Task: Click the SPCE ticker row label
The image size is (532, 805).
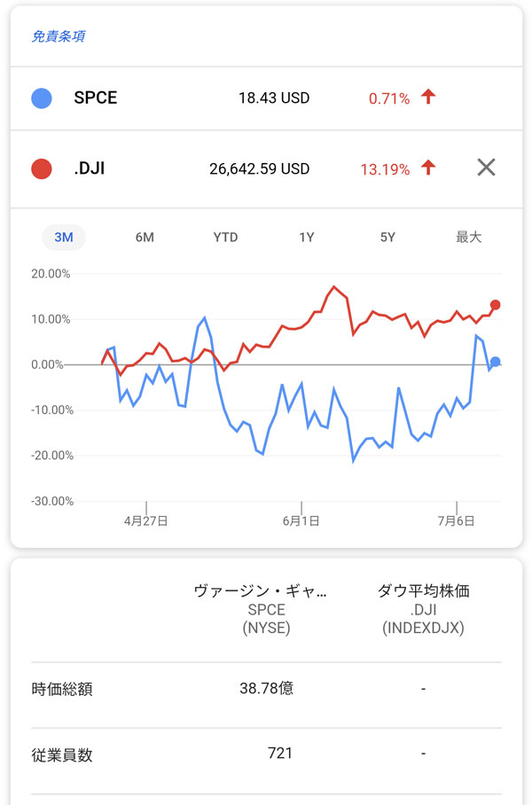Action: pos(96,98)
